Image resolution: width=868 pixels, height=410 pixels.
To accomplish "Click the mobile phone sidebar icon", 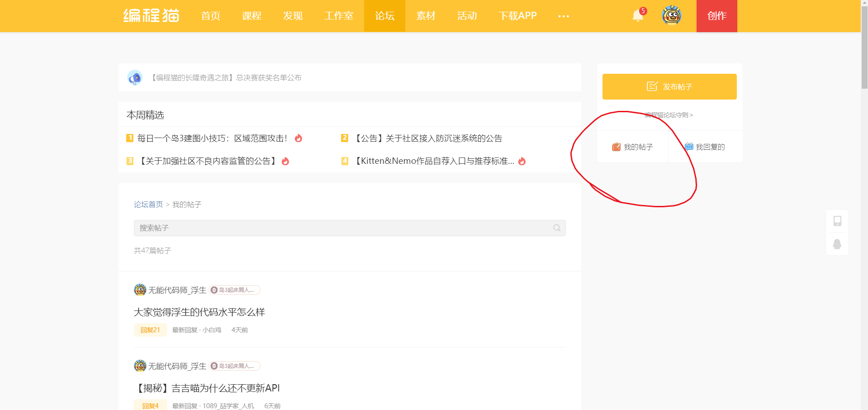I will tap(837, 221).
